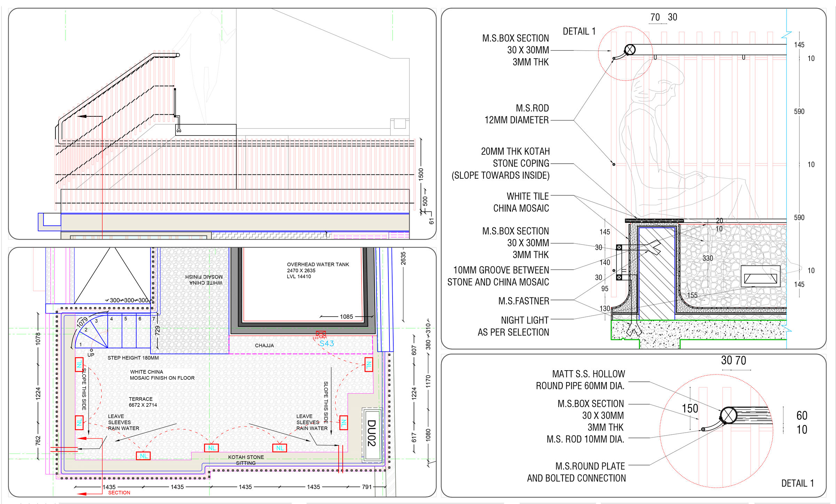This screenshot has height=504, width=836.
Task: Click the UP label at the stairs
Action: [91, 355]
